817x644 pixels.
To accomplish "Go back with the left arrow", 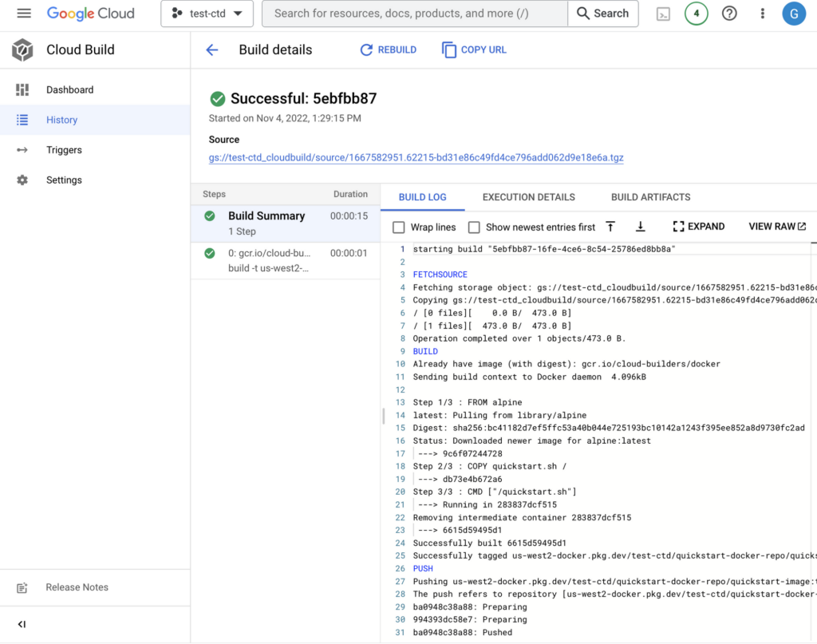I will (212, 50).
